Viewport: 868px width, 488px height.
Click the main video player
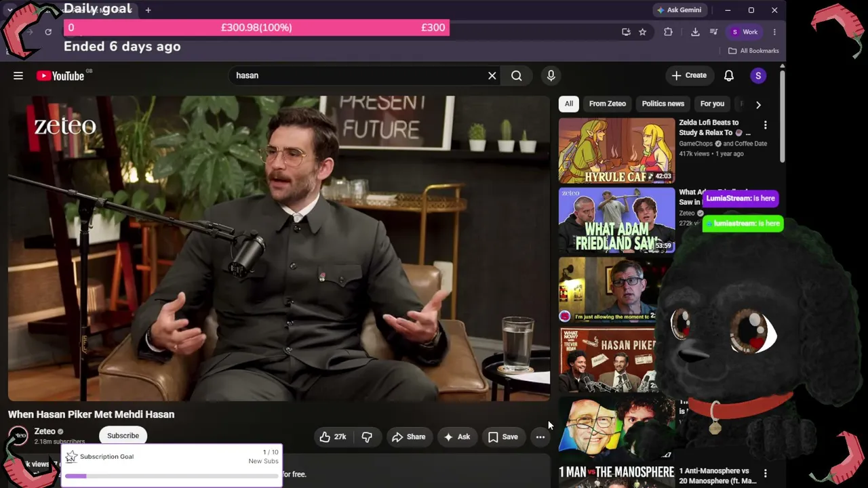tap(279, 248)
